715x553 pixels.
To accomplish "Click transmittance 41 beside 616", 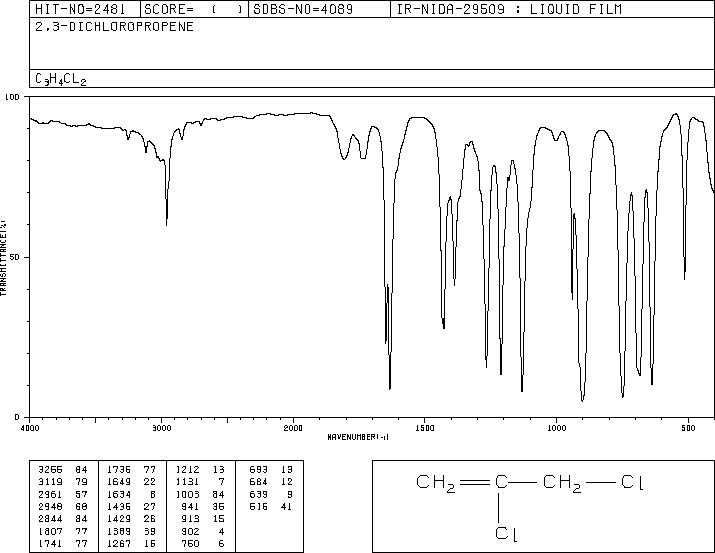I will (x=286, y=506).
